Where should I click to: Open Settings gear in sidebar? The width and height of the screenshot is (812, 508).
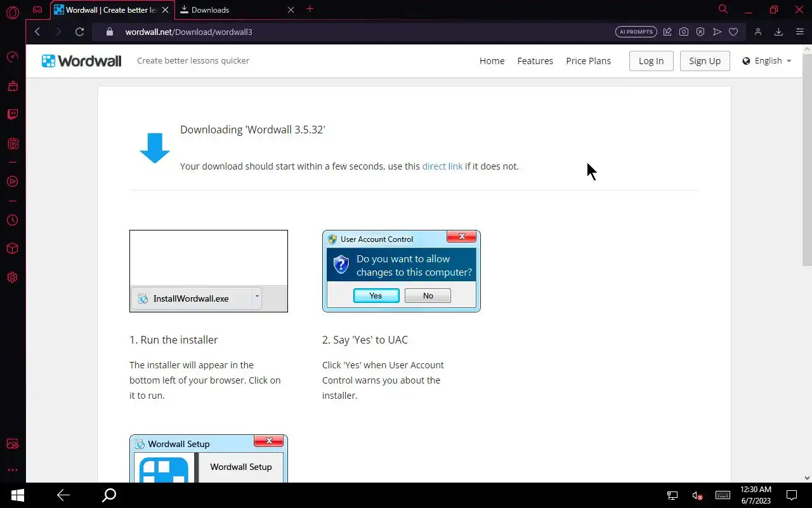pyautogui.click(x=12, y=277)
